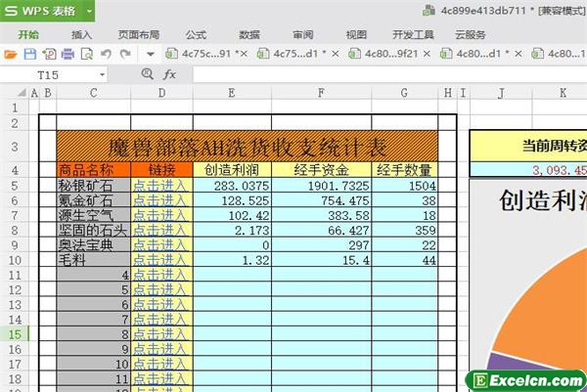Click the Redo arrow icon
The width and height of the screenshot is (587, 392).
[125, 54]
